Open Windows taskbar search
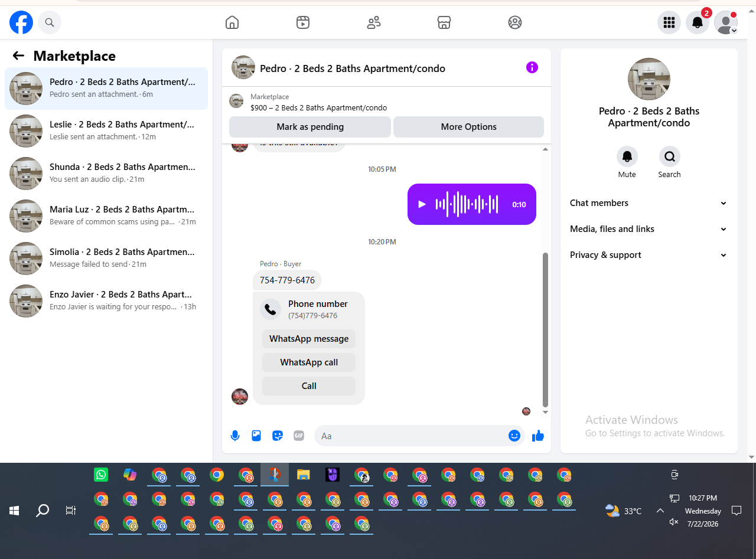The height and width of the screenshot is (559, 756). [x=43, y=511]
